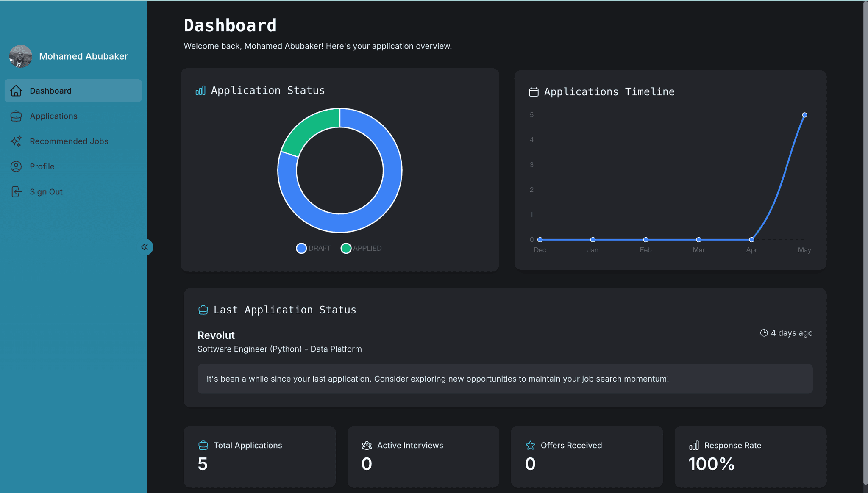Click the Applications Timeline calendar icon
Image resolution: width=868 pixels, height=493 pixels.
pos(534,92)
